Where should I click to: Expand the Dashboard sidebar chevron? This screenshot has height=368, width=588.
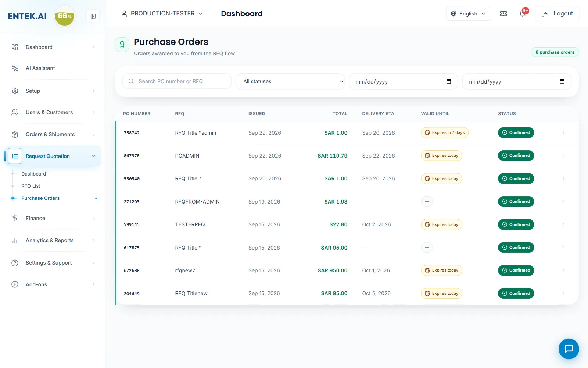point(94,47)
